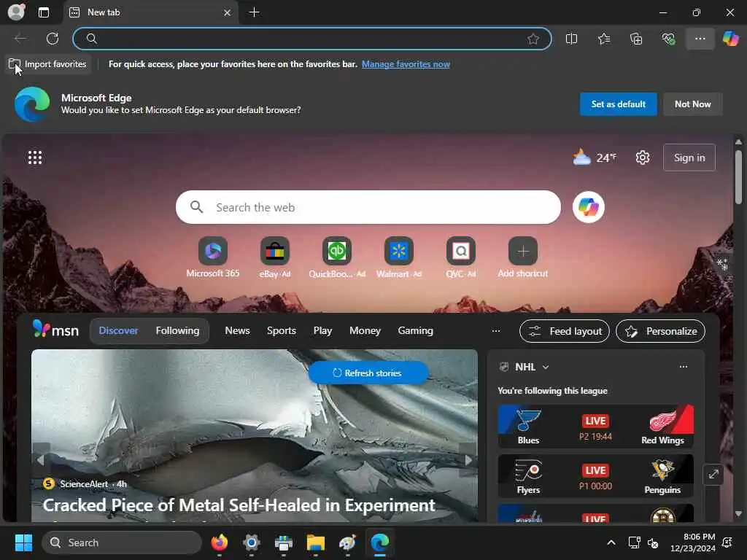Open the Paint app on the taskbar
The height and width of the screenshot is (560, 747).
click(348, 542)
